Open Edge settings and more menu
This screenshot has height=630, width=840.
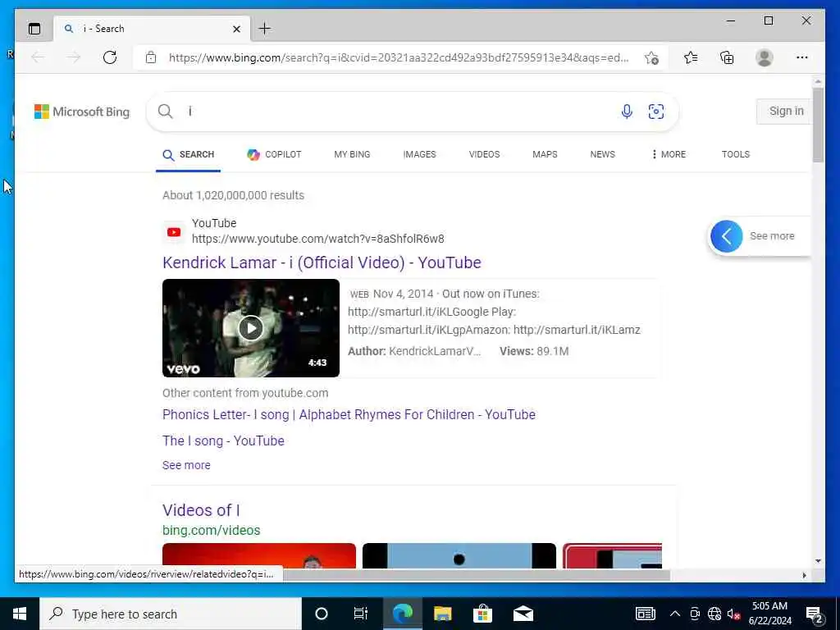802,57
